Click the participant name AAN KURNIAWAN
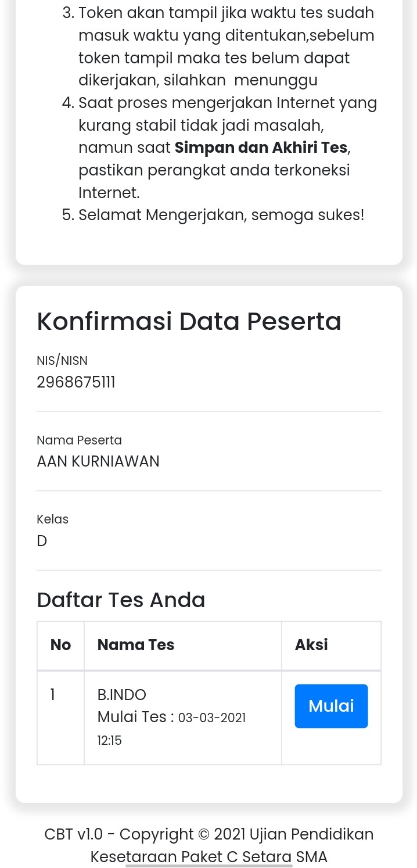Image resolution: width=417 pixels, height=868 pixels. [x=98, y=461]
